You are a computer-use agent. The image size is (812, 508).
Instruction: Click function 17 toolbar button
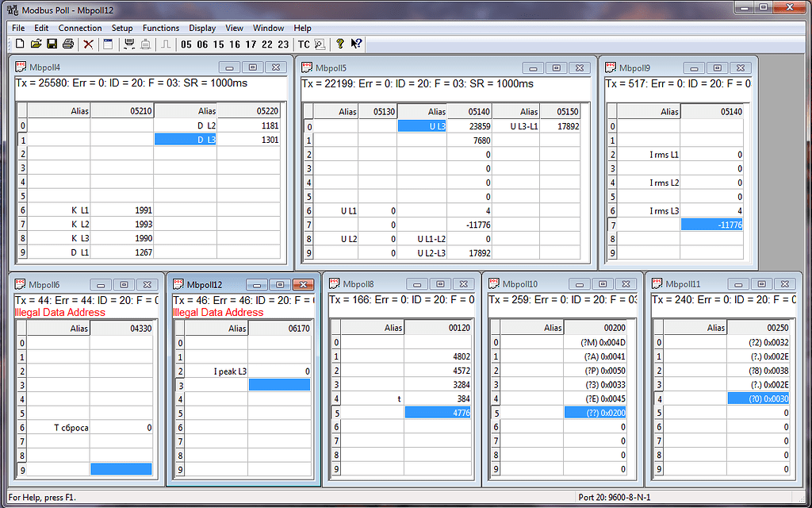[x=251, y=44]
